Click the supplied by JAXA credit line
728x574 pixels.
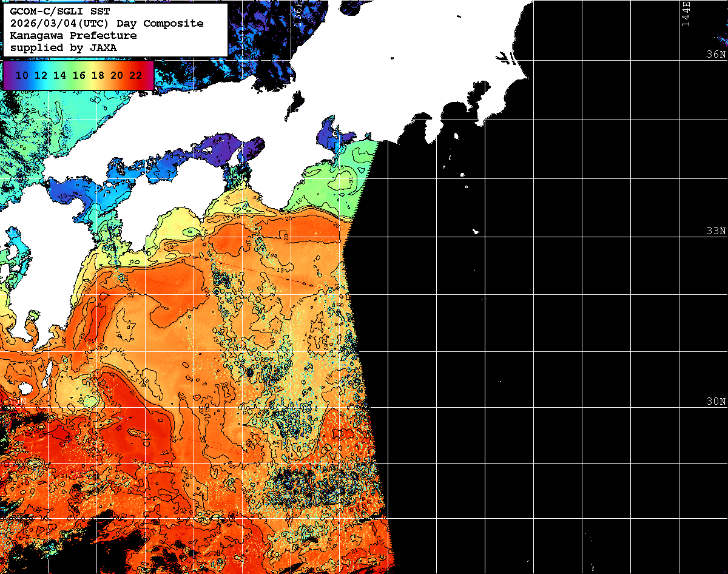point(63,47)
